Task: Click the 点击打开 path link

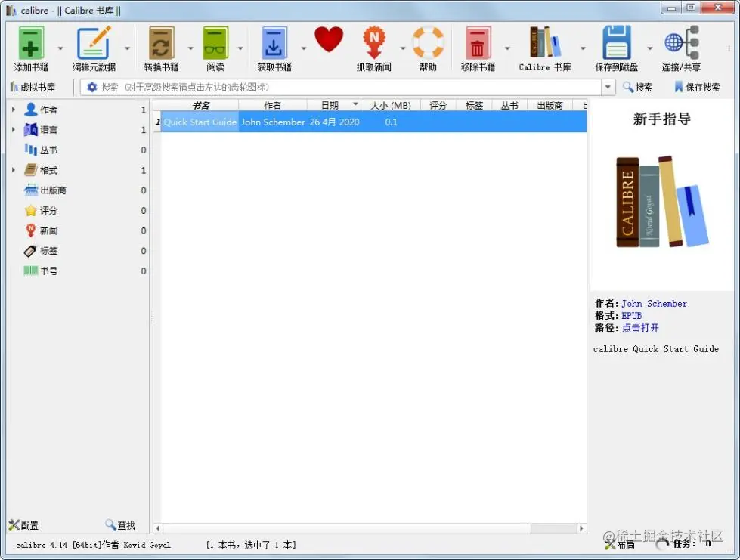Action: [x=640, y=328]
